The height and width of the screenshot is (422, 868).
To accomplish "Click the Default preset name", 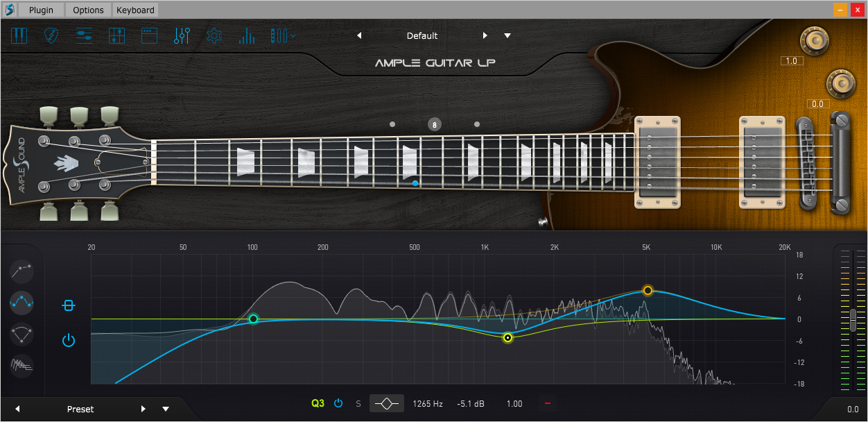I will pos(422,35).
